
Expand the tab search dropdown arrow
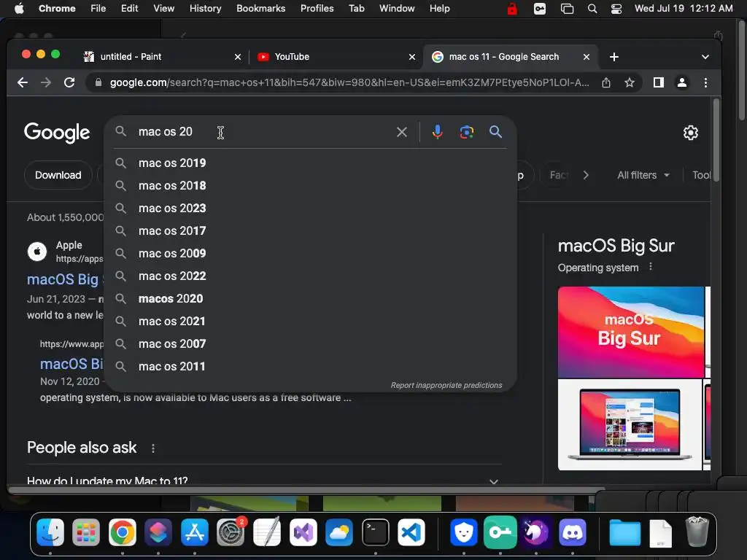pos(705,57)
